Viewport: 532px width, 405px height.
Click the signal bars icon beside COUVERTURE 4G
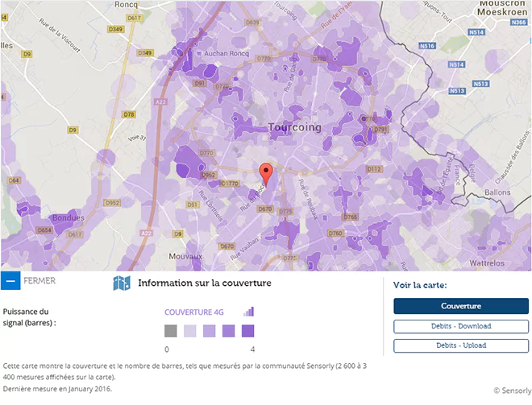click(x=249, y=312)
